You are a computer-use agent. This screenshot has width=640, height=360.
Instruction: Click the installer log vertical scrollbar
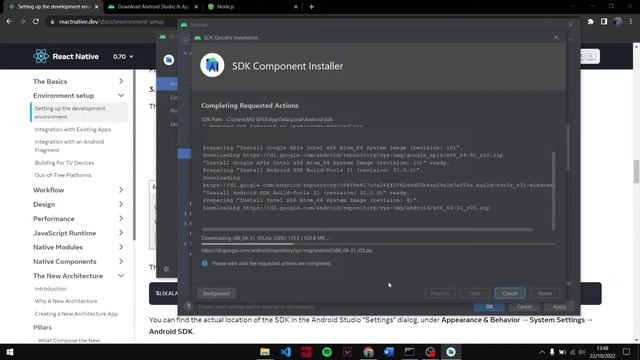[x=553, y=191]
